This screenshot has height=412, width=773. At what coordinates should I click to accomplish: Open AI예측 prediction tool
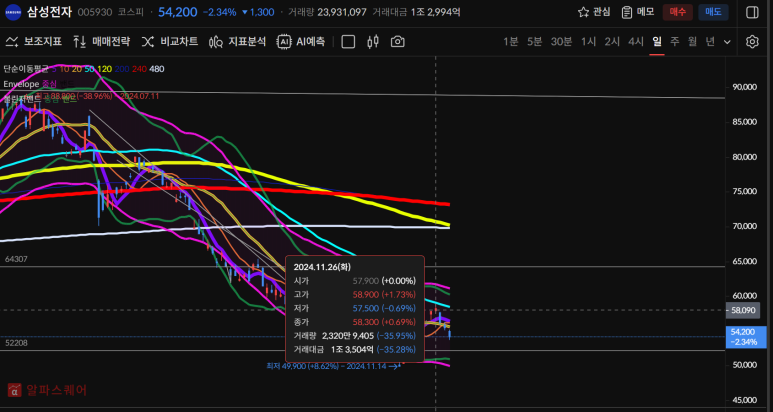(x=301, y=42)
